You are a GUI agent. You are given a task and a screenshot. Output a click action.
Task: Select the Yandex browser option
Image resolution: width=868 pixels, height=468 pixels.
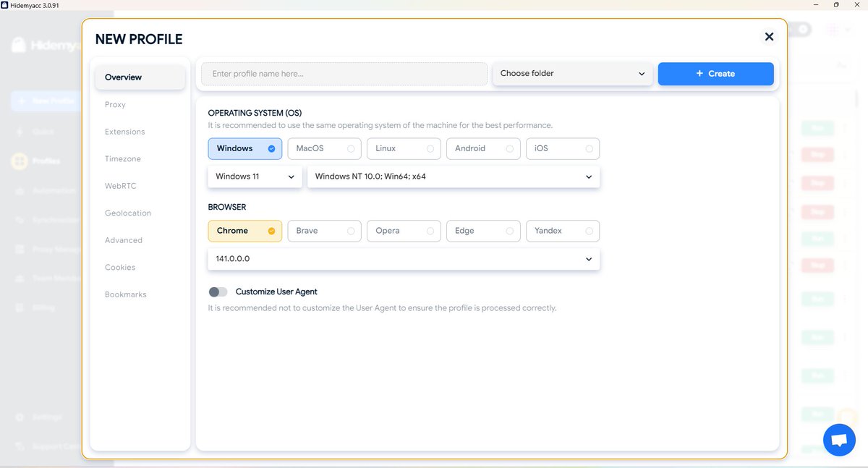click(563, 231)
